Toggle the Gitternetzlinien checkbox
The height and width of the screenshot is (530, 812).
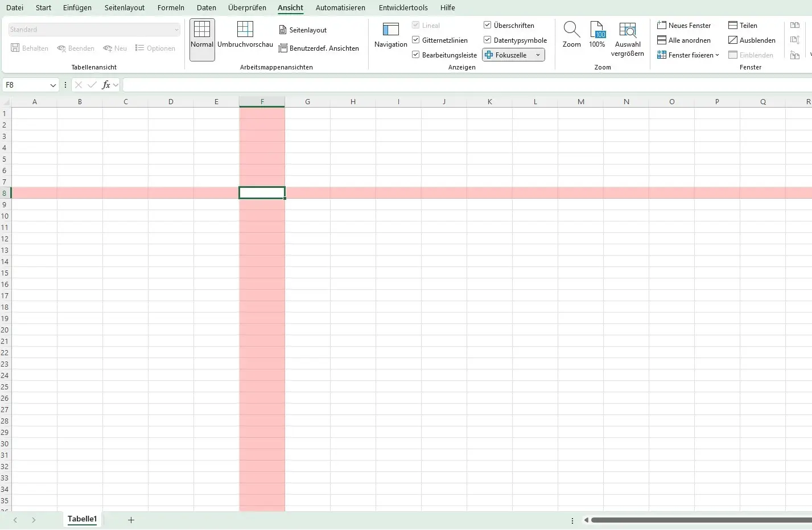[x=416, y=40]
